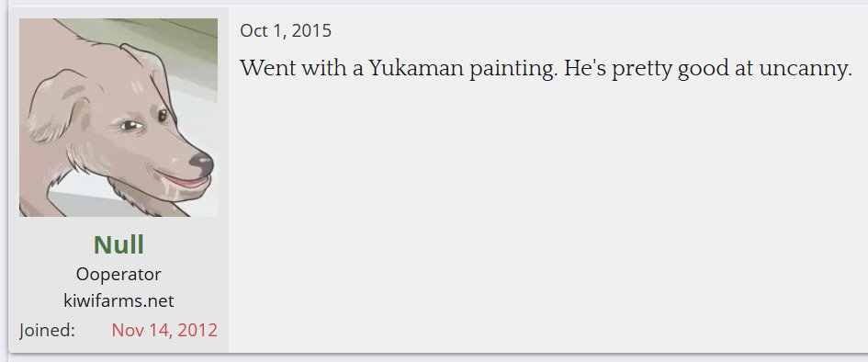
Task: Open Null's dog avatar image
Action: click(x=118, y=118)
